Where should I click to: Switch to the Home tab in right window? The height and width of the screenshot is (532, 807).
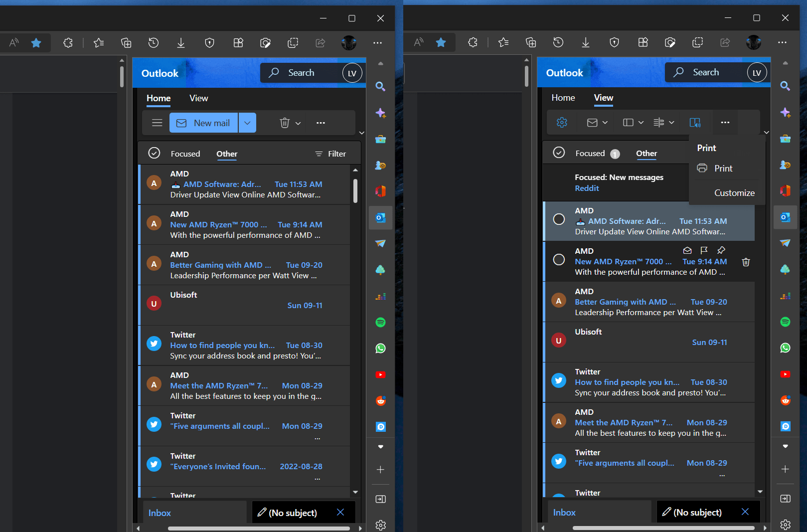(563, 98)
